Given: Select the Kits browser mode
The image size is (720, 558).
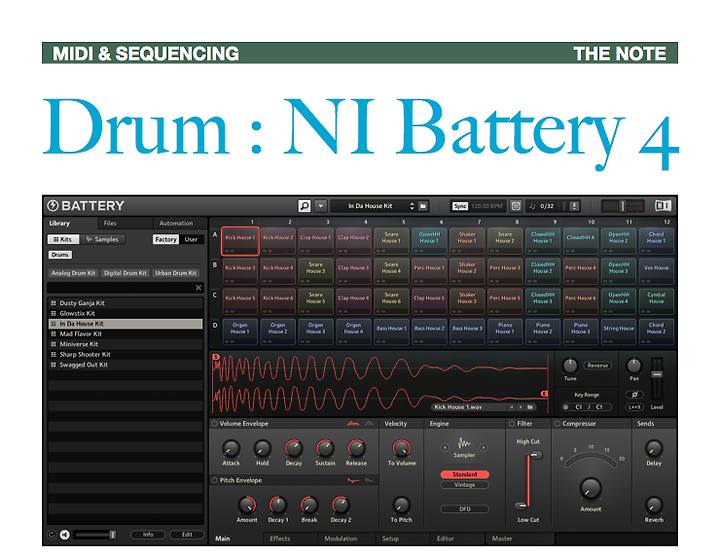Looking at the screenshot, I should click(63, 239).
